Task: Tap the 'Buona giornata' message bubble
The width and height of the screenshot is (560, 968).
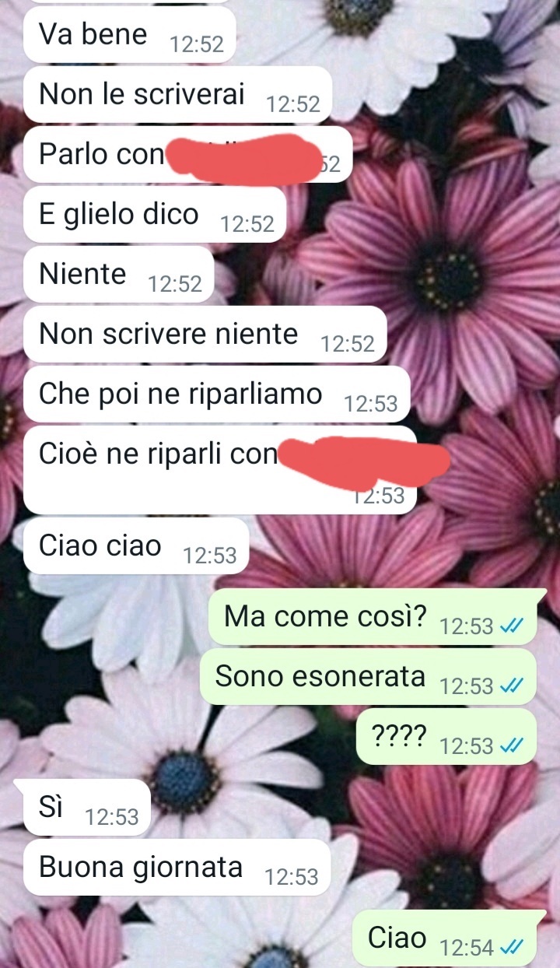Action: 177,867
